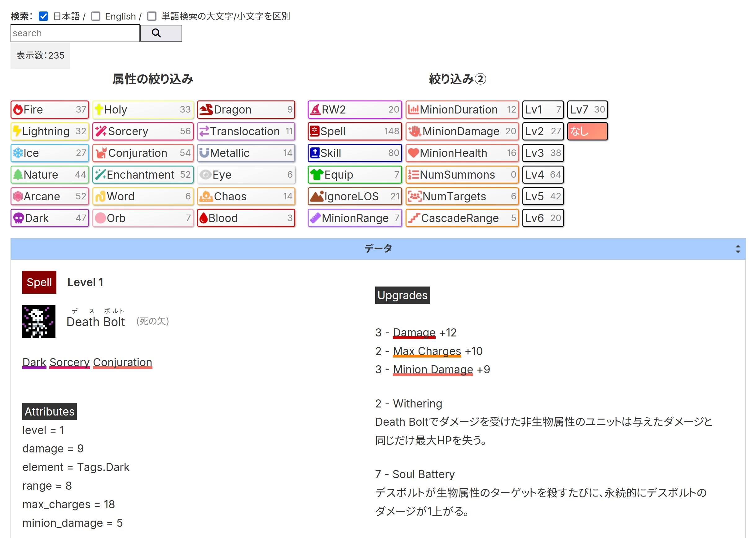Screen dimensions: 756x538
Task: Click the Fire flame filter icon
Action: point(18,110)
